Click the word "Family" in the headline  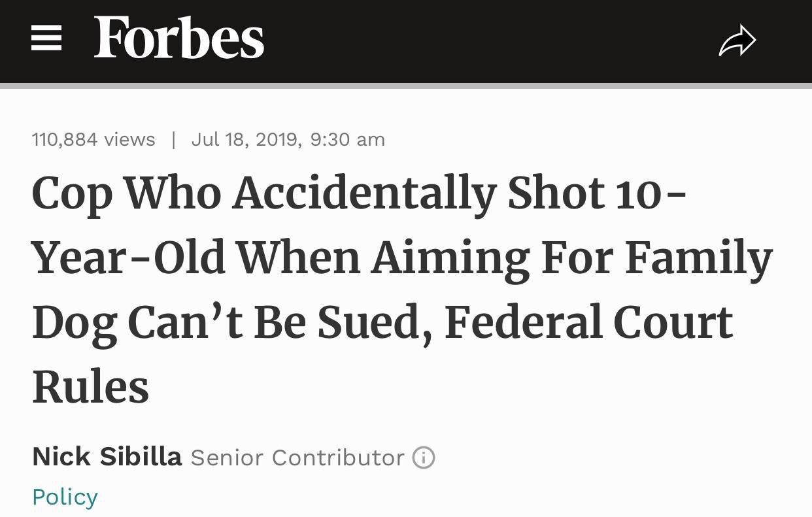coord(698,258)
